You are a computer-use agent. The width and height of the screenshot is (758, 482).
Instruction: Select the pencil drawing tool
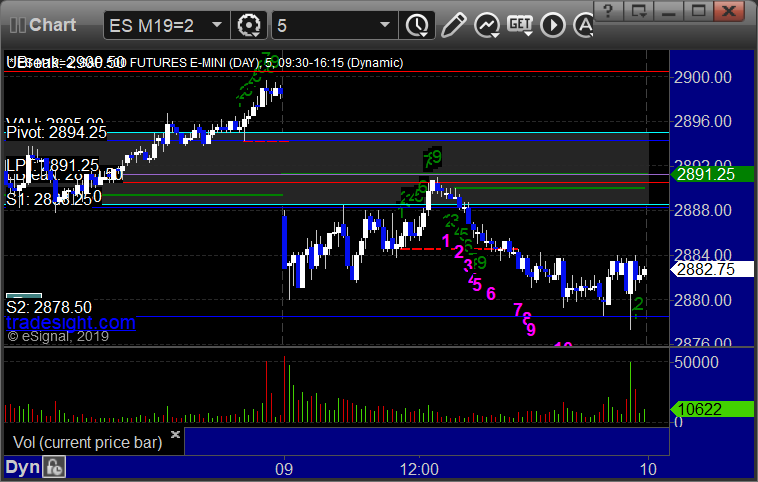[x=453, y=25]
